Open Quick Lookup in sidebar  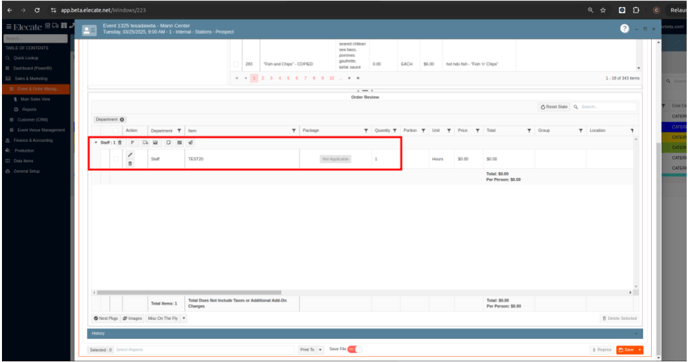(26, 58)
